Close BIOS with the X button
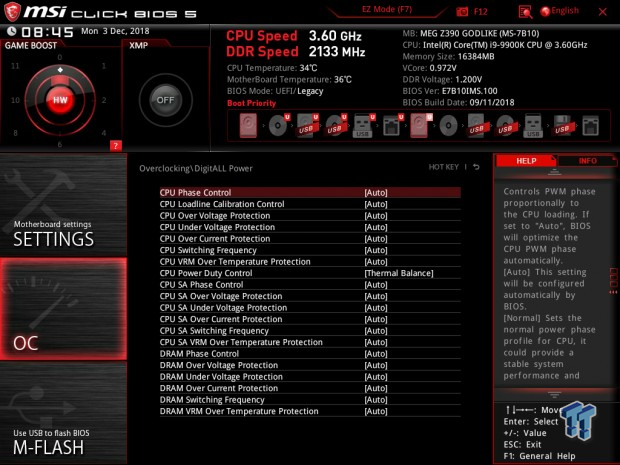Viewport: 620px width, 465px height. click(603, 12)
